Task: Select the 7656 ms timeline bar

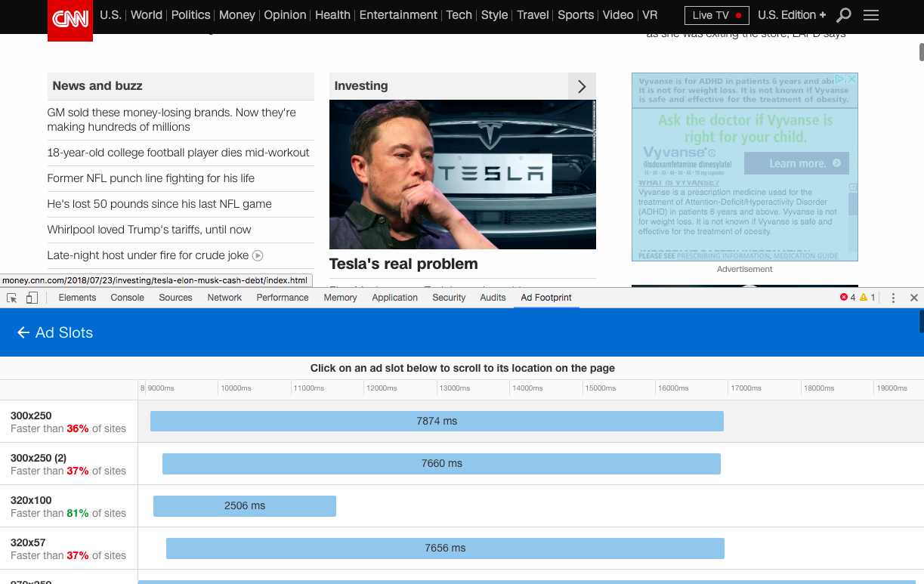Action: 445,548
